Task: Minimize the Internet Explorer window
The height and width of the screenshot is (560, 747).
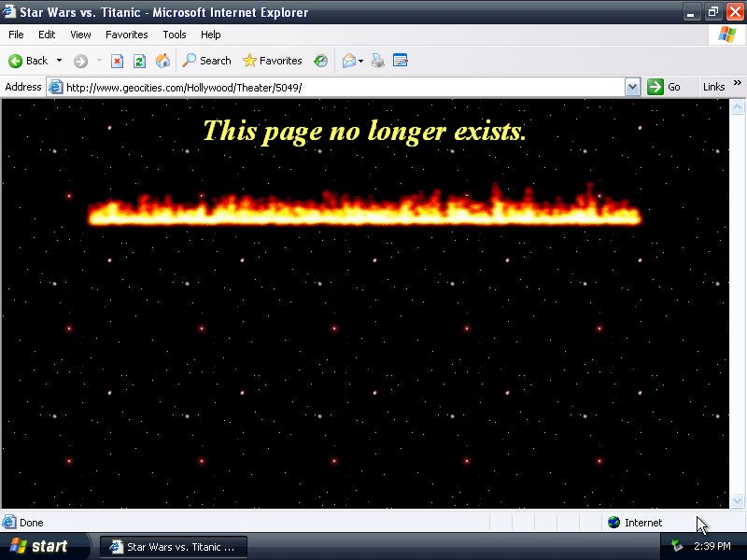Action: 691,12
